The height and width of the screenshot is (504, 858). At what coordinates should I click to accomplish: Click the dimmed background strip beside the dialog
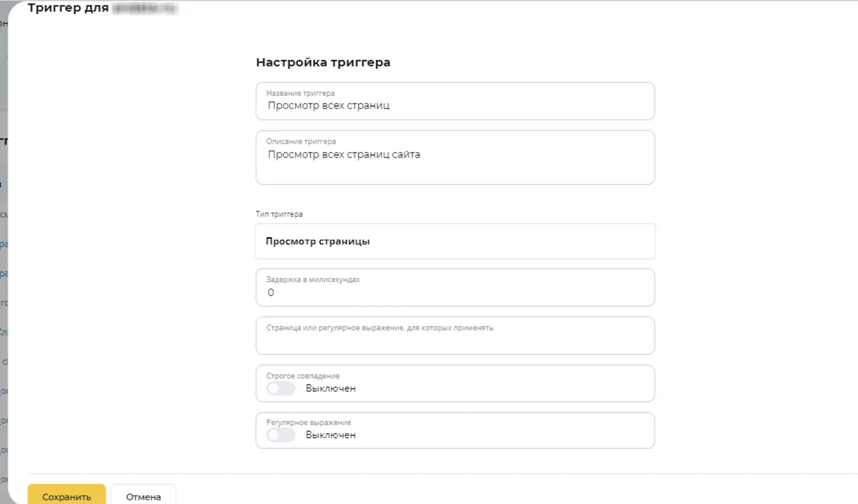tap(4, 255)
